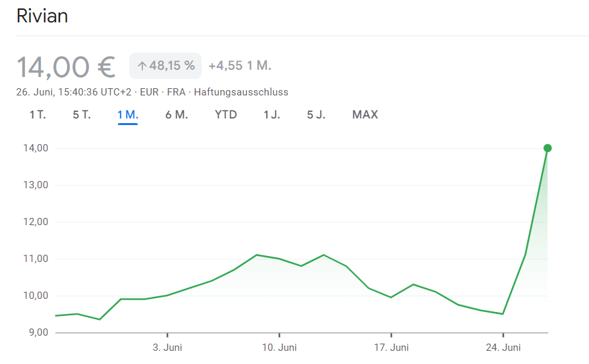The image size is (589, 364).
Task: Click the 14,00 y-axis label
Action: coord(36,148)
